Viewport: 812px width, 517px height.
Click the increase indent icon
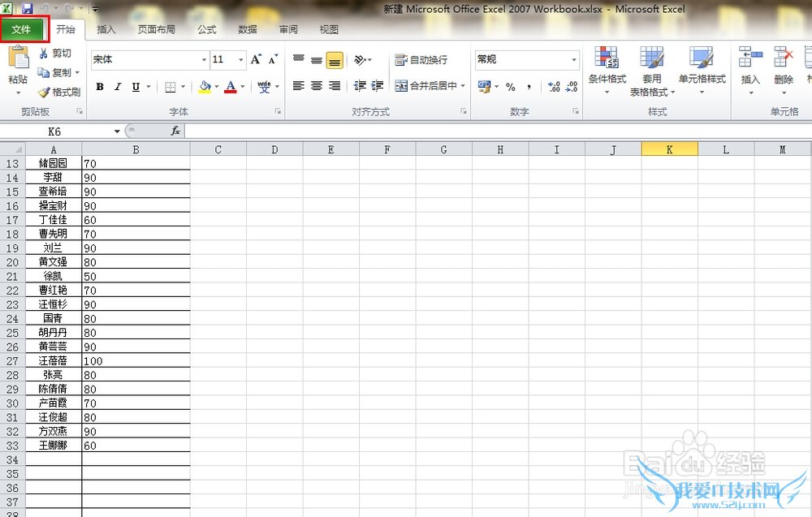378,86
